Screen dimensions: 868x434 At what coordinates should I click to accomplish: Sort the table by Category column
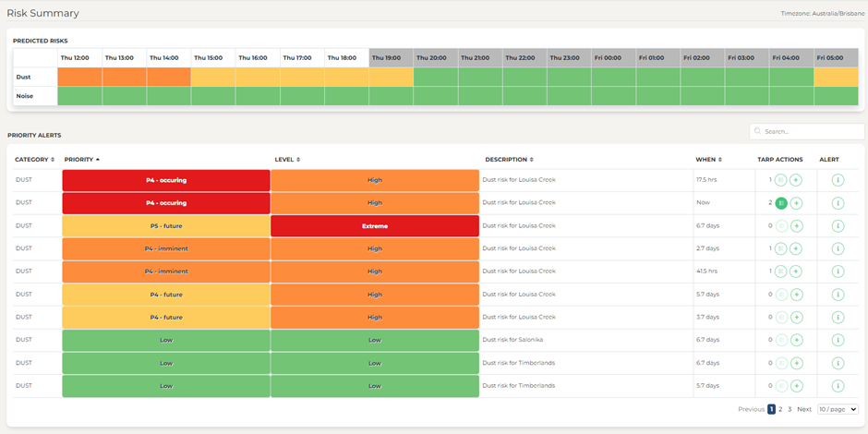(x=34, y=160)
